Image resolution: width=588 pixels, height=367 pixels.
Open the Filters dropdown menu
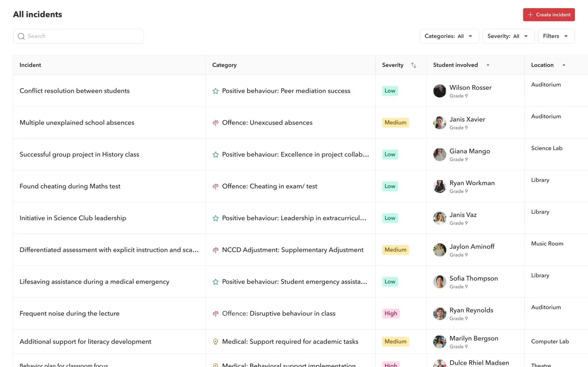[x=556, y=36]
